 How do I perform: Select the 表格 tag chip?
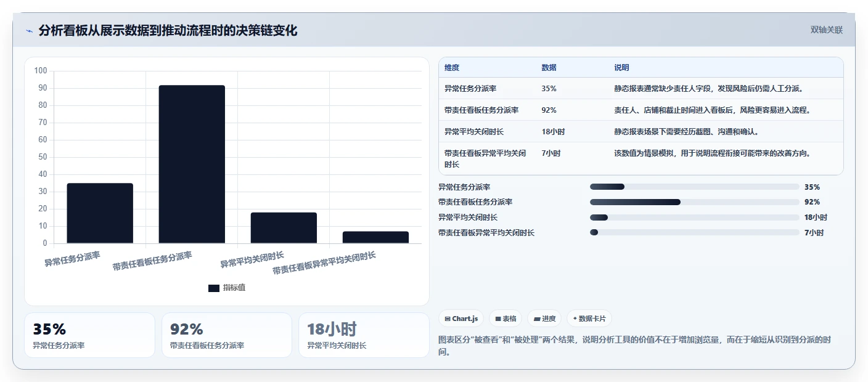[x=506, y=319]
